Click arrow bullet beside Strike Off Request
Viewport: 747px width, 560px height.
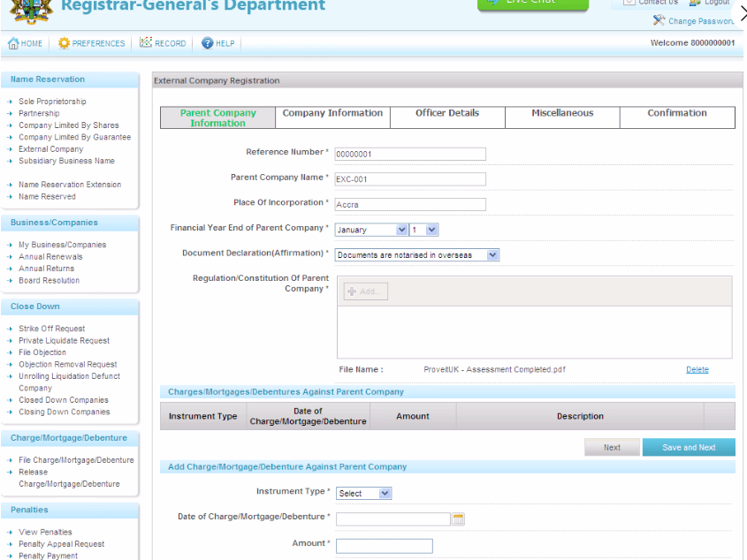(x=10, y=329)
